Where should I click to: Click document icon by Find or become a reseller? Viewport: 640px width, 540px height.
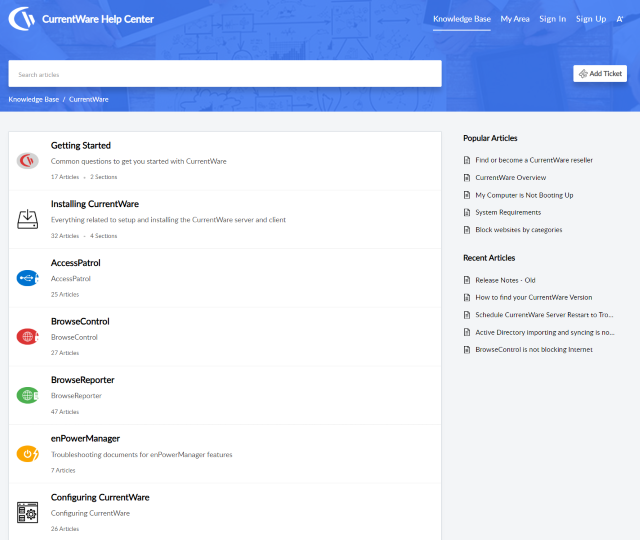click(467, 160)
